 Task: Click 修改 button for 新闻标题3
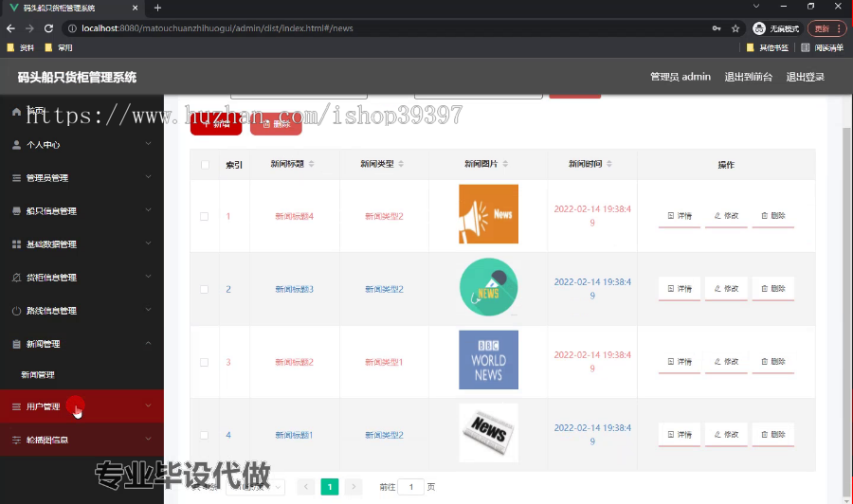[726, 289]
